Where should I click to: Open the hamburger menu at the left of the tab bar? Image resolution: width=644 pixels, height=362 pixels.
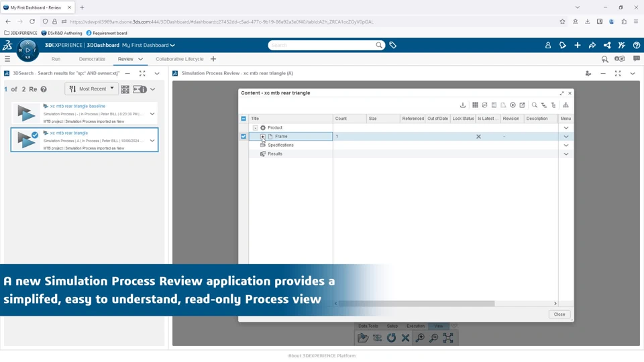click(x=7, y=59)
